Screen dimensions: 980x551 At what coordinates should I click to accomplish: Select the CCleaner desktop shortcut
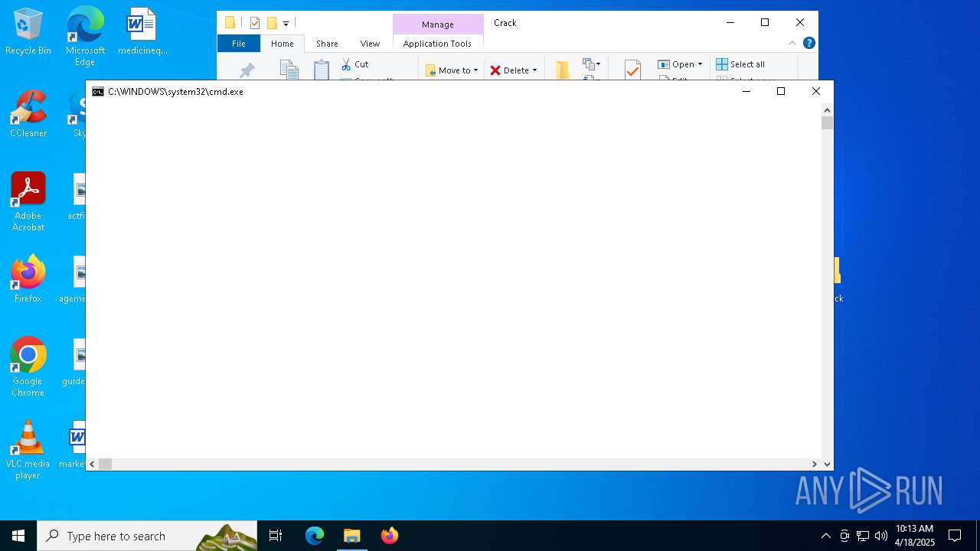(28, 115)
